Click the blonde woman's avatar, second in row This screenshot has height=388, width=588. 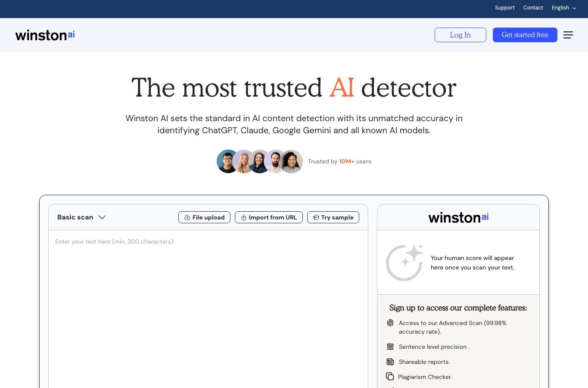pyautogui.click(x=243, y=161)
